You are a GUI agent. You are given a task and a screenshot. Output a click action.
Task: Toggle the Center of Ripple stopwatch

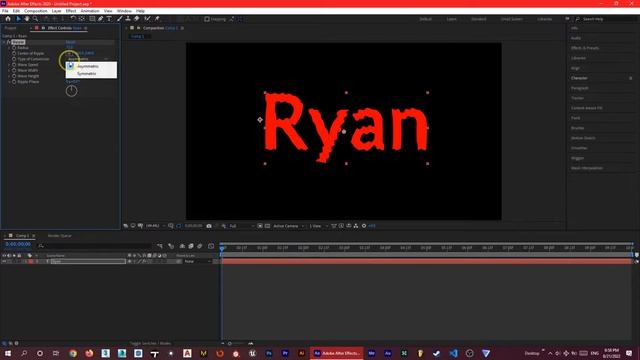[x=14, y=53]
